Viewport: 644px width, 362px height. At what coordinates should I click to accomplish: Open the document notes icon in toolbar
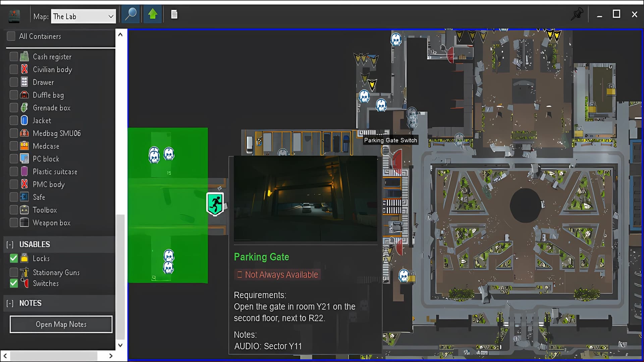click(174, 14)
